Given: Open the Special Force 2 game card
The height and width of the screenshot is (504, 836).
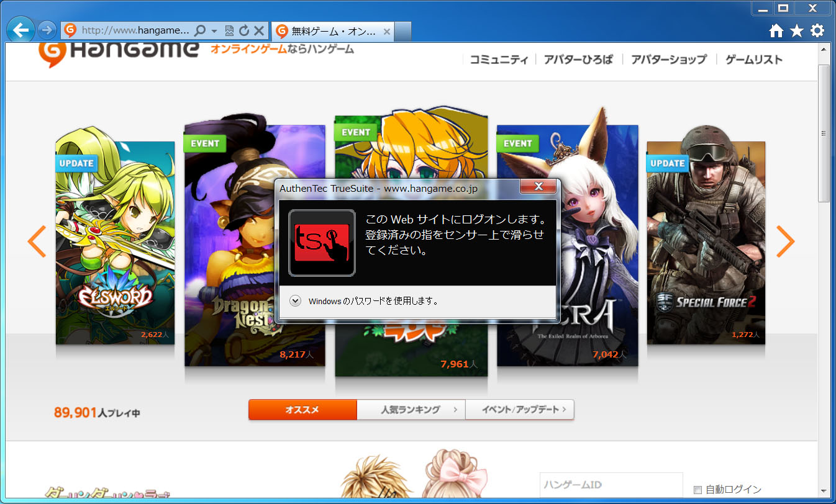Looking at the screenshot, I should coord(706,243).
